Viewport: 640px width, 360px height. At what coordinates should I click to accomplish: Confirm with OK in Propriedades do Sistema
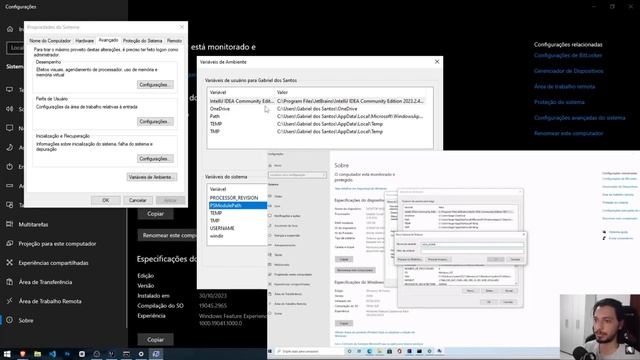[106, 200]
